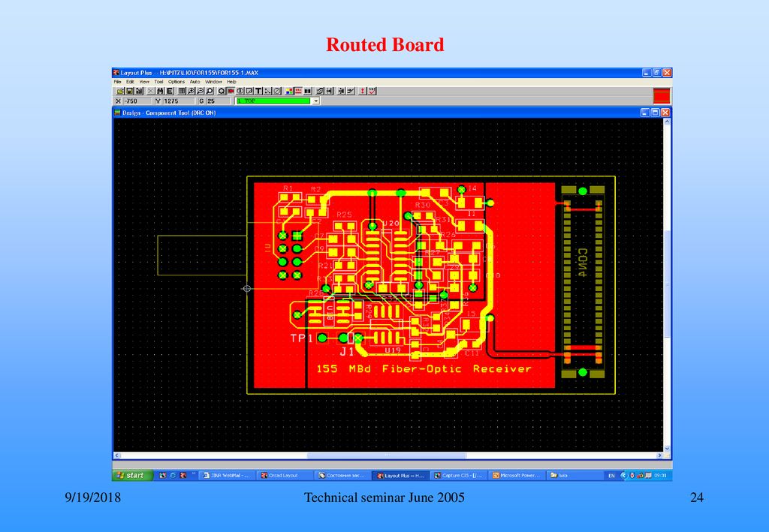The image size is (769, 532).
Task: Open the Color settings palette icon
Action: click(289, 91)
